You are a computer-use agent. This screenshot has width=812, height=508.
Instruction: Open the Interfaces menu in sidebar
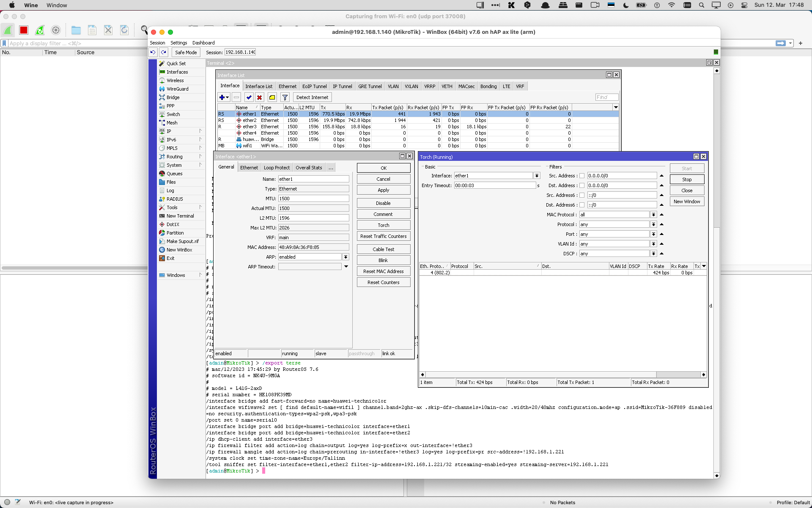coord(177,72)
